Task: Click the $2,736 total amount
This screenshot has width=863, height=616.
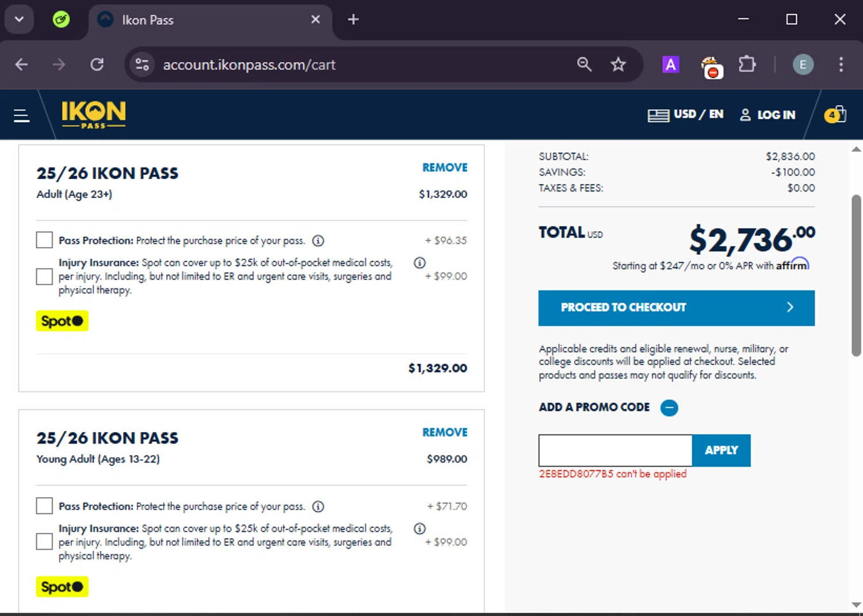Action: click(752, 239)
